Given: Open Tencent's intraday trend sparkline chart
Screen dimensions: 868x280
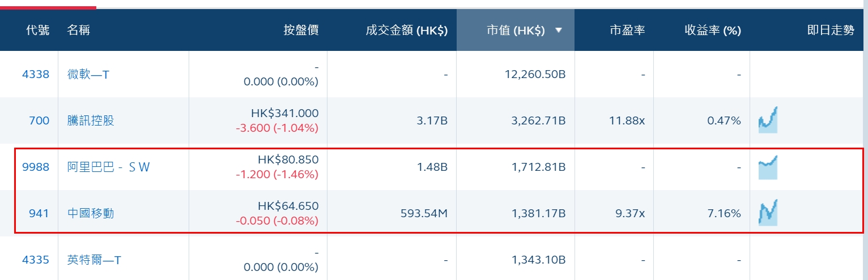Looking at the screenshot, I should pyautogui.click(x=768, y=120).
